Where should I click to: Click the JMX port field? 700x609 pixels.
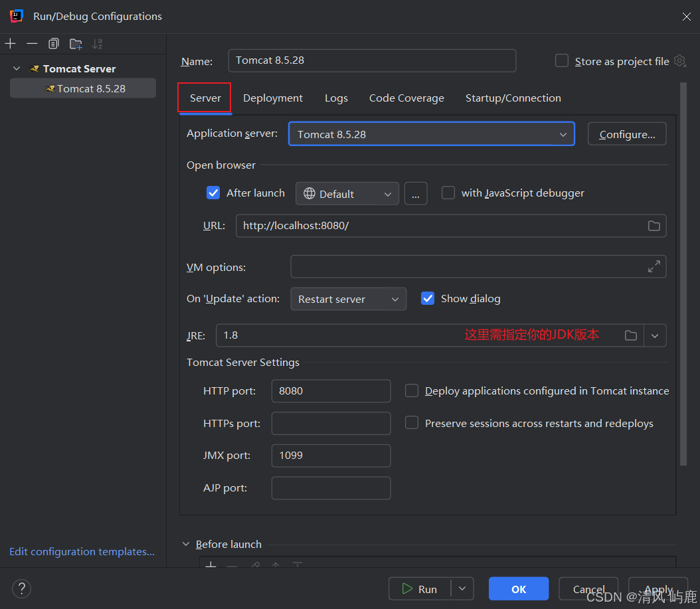(331, 456)
